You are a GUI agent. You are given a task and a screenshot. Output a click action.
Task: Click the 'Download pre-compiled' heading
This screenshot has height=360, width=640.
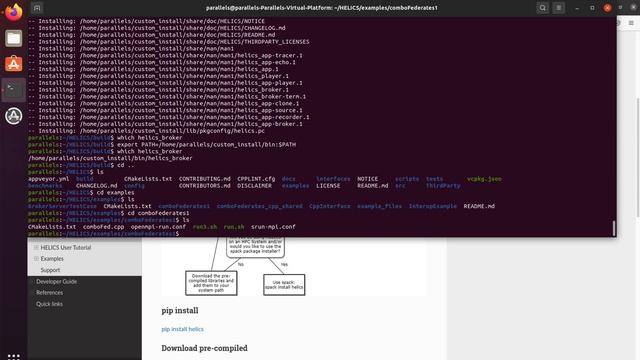tap(204, 348)
